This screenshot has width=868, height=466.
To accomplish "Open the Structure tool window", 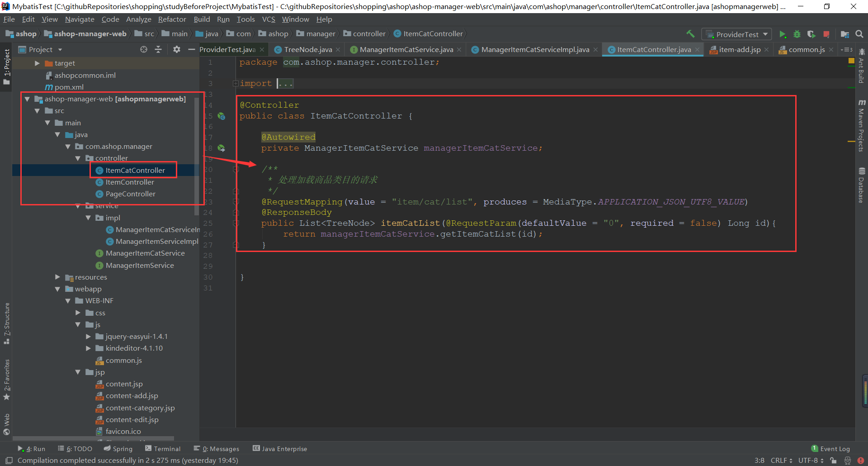I will pos(7,323).
